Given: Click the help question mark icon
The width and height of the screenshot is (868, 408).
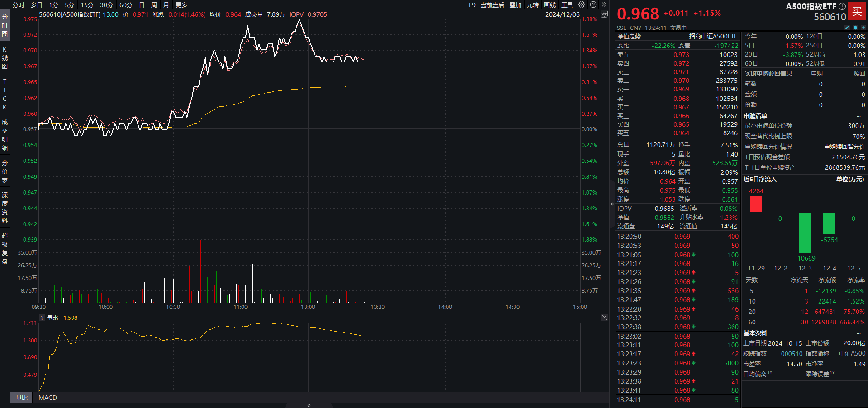Looking at the screenshot, I should click(593, 5).
